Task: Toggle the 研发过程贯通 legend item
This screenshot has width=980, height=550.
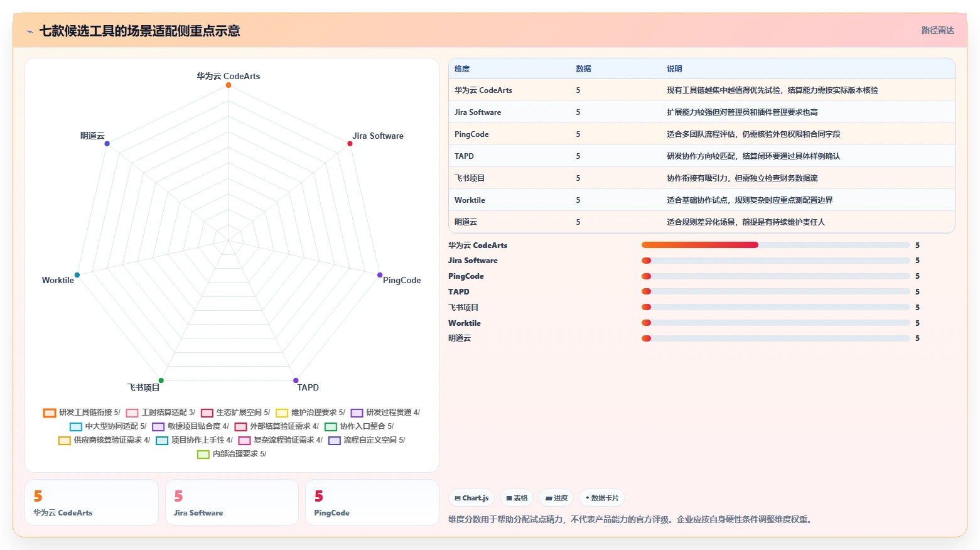Action: coord(385,412)
